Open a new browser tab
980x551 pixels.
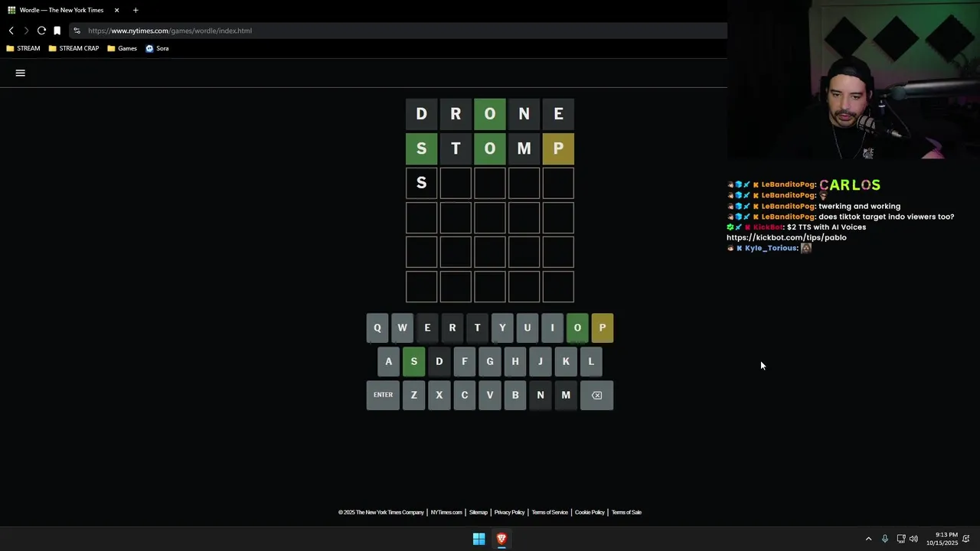[136, 10]
